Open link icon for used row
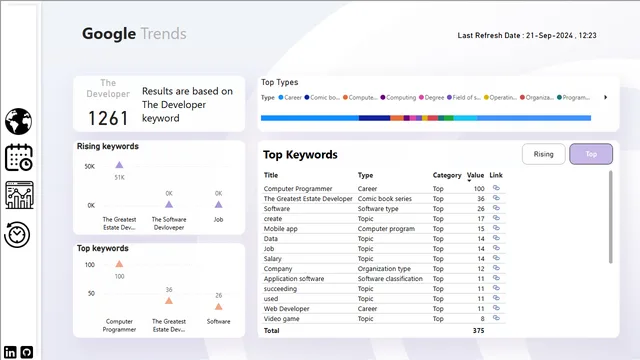 point(496,298)
